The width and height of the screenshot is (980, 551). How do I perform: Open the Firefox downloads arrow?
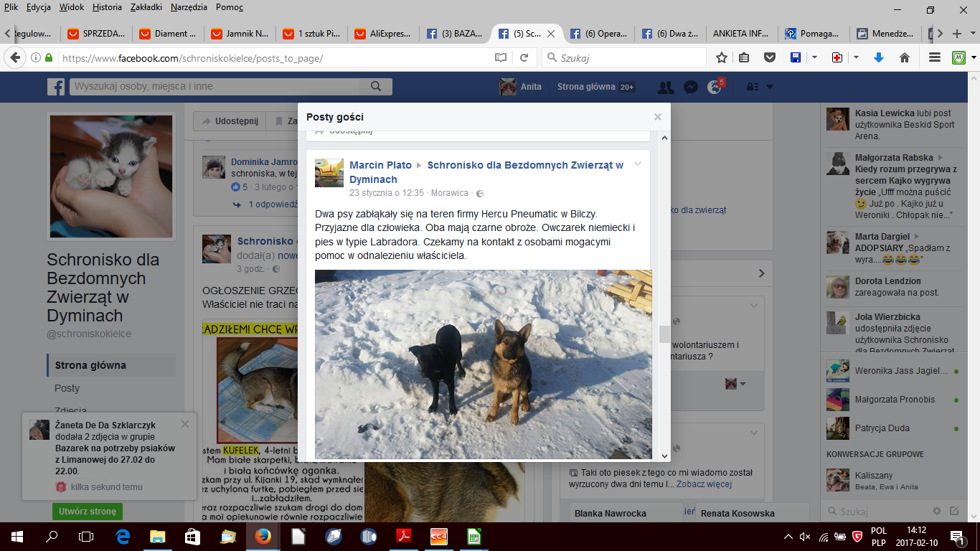click(x=879, y=57)
